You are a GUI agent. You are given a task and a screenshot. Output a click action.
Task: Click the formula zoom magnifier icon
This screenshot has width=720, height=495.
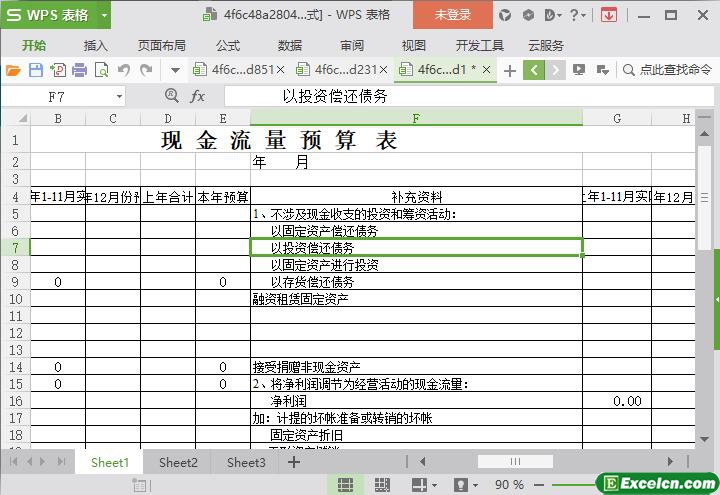pos(171,96)
